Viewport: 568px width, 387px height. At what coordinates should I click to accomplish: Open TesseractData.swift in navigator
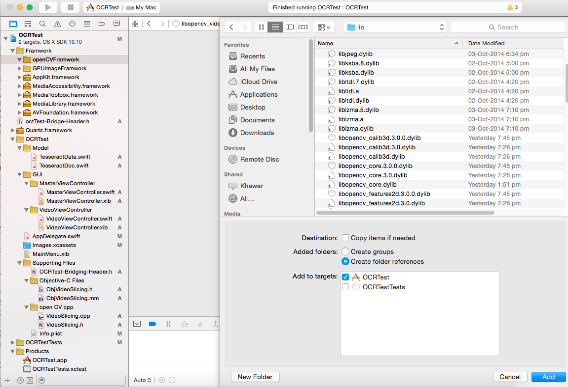click(65, 157)
